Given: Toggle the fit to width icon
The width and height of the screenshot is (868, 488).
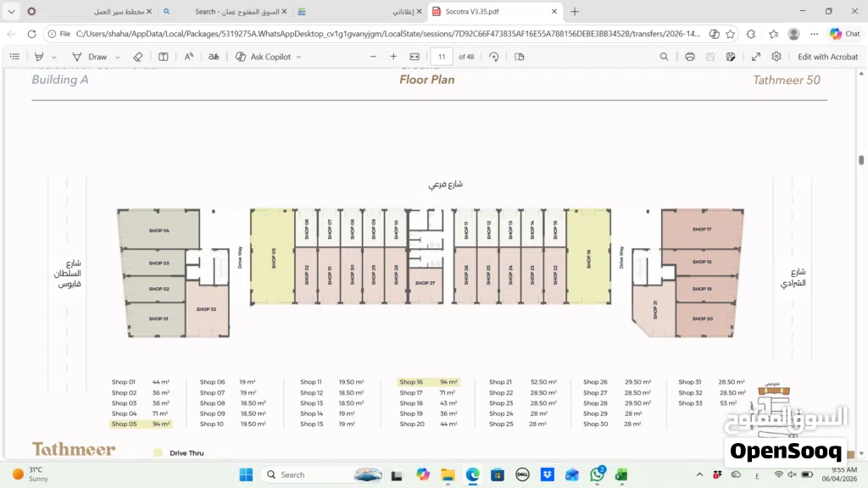Looking at the screenshot, I should click(415, 57).
